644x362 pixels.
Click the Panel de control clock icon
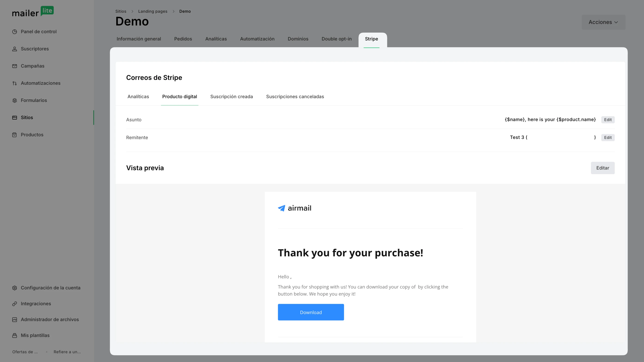[x=15, y=32]
